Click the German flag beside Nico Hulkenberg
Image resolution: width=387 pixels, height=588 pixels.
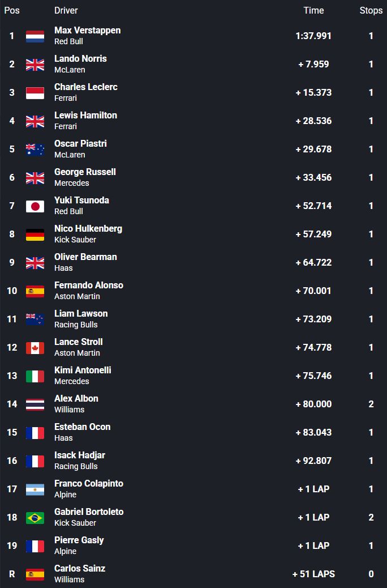pos(35,235)
